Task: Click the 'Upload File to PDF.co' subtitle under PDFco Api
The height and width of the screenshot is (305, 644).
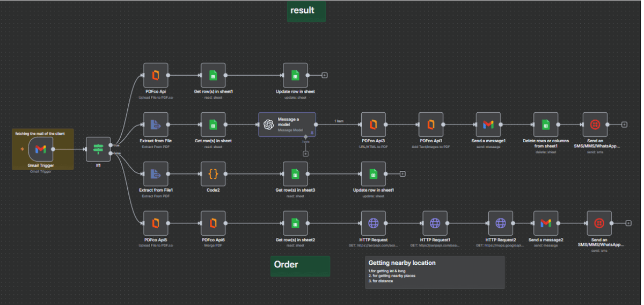Action: (x=156, y=97)
